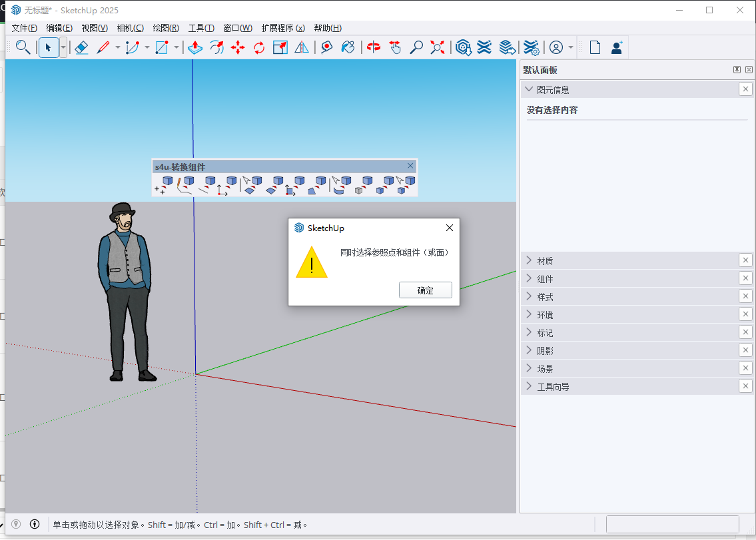
Task: Open the 绘图(R) menu
Action: pos(166,28)
